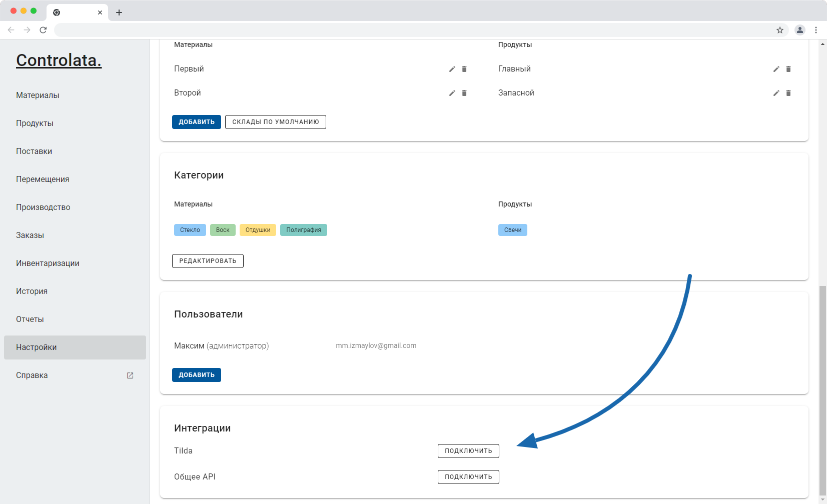Image resolution: width=827 pixels, height=504 pixels.
Task: Delete the Второй materials warehouse
Action: [464, 93]
